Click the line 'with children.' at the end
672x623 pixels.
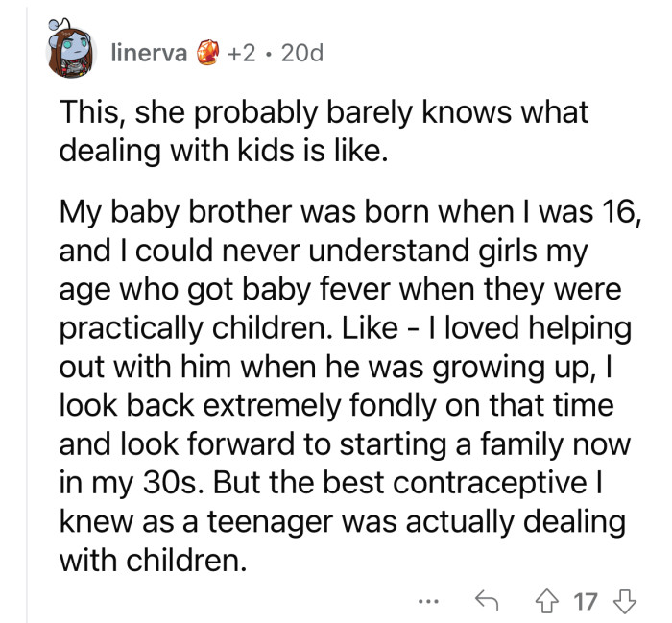pyautogui.click(x=154, y=560)
